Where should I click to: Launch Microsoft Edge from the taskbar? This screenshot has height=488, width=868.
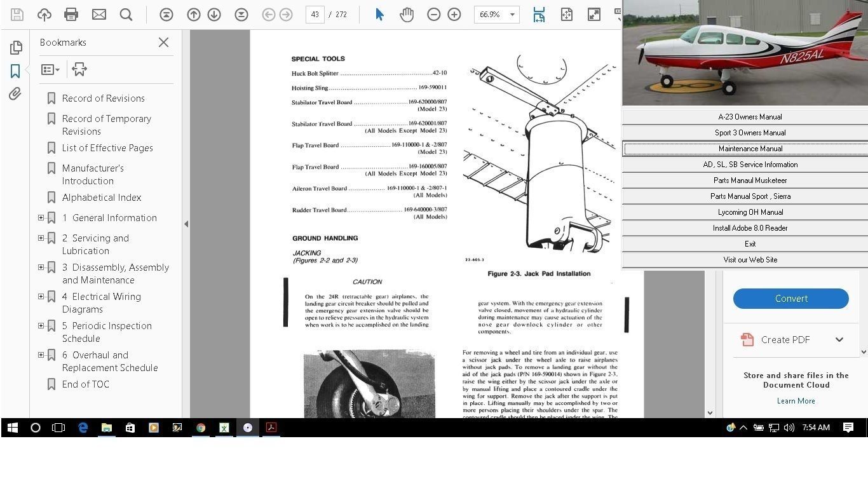point(83,428)
